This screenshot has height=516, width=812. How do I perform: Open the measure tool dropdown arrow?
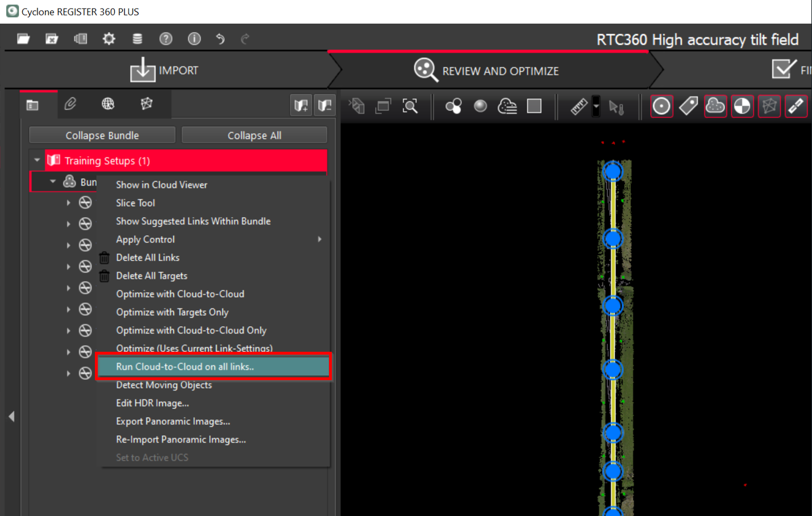click(x=596, y=106)
